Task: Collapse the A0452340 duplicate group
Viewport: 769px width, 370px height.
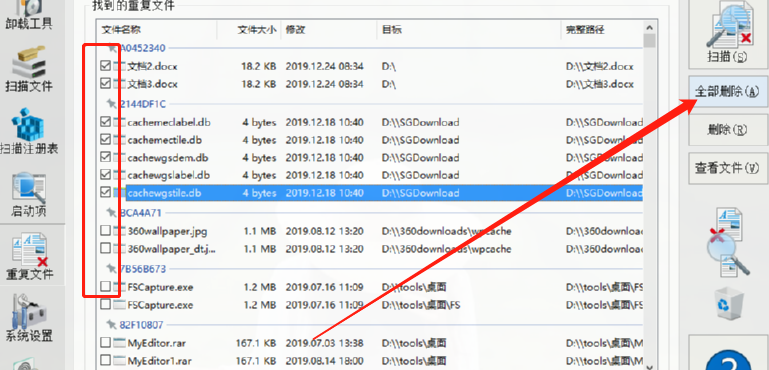Action: pos(111,48)
